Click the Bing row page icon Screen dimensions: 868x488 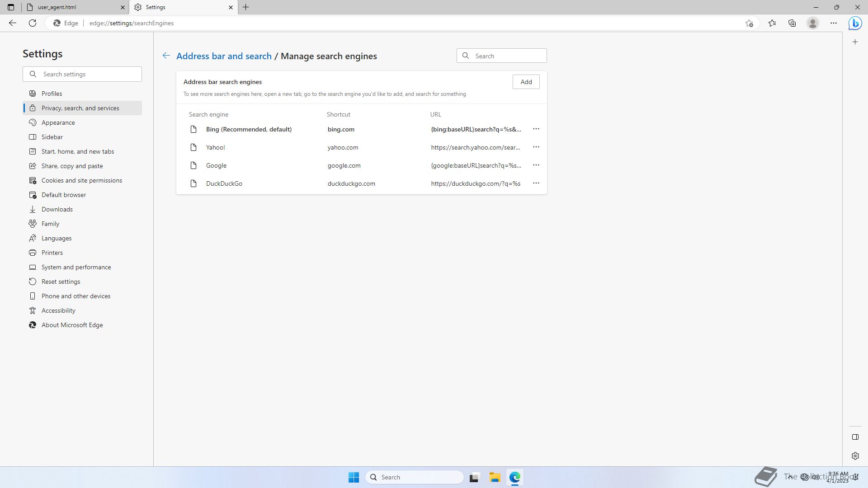click(193, 129)
